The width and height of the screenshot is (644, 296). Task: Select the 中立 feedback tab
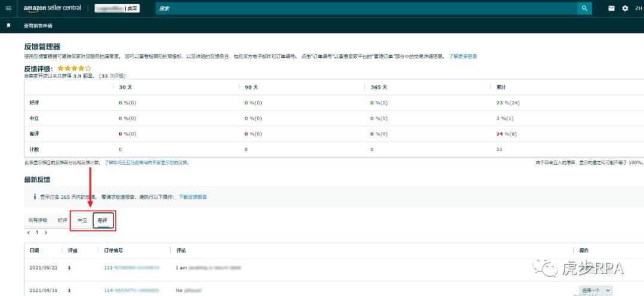pos(82,220)
